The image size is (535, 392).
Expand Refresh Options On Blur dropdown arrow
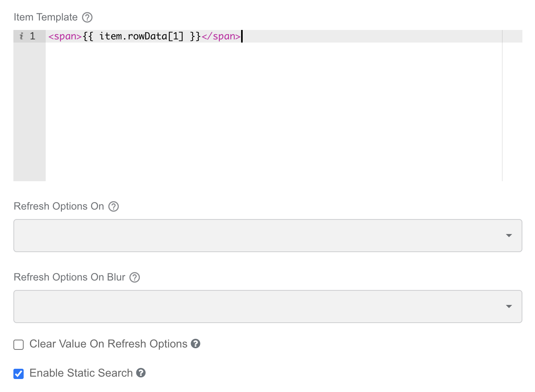509,307
